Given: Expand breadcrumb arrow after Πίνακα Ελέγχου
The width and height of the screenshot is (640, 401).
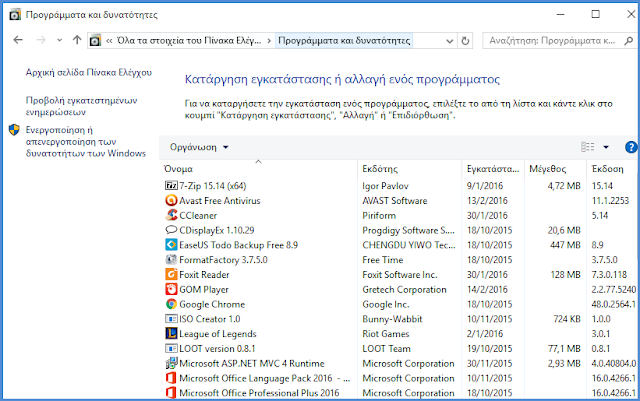Looking at the screenshot, I should pyautogui.click(x=269, y=41).
